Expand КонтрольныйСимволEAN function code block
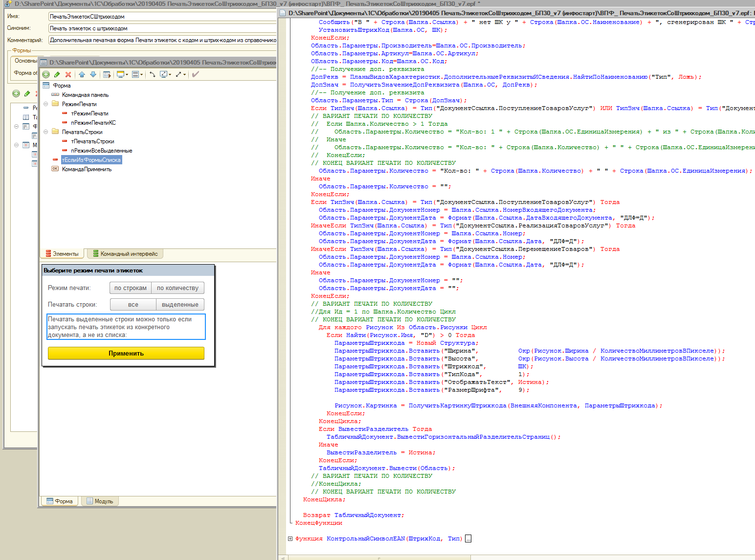 click(290, 539)
